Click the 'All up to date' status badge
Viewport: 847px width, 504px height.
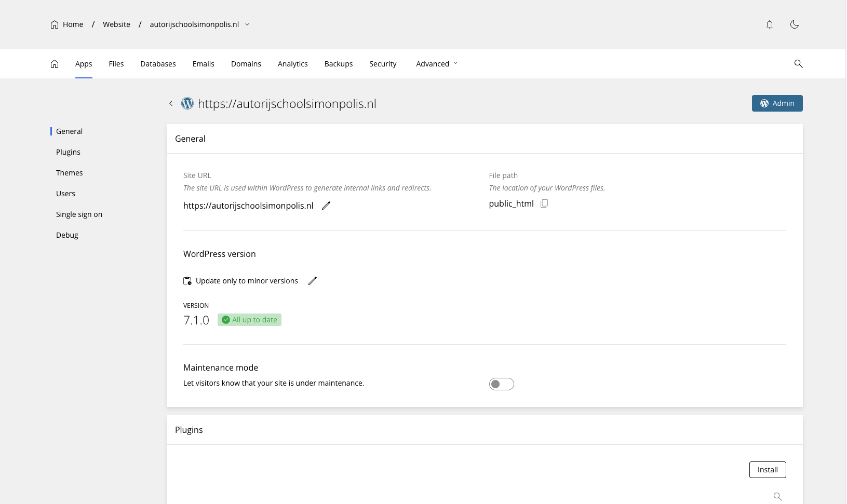click(x=249, y=320)
